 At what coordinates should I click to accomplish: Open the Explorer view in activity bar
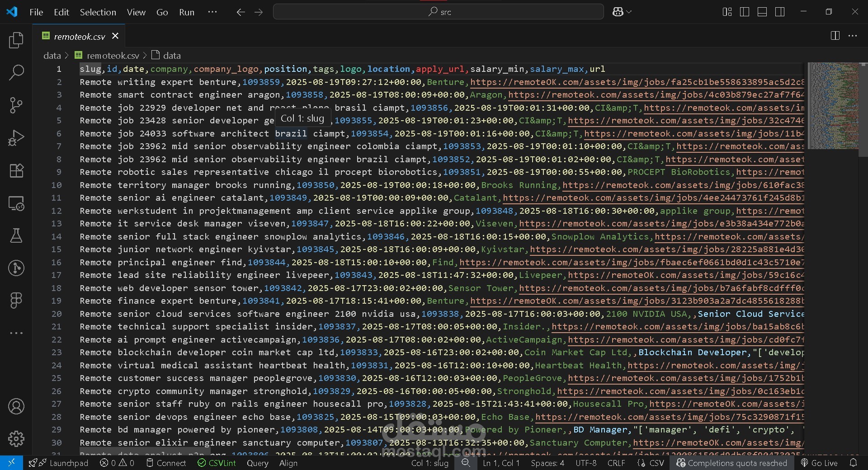click(16, 40)
